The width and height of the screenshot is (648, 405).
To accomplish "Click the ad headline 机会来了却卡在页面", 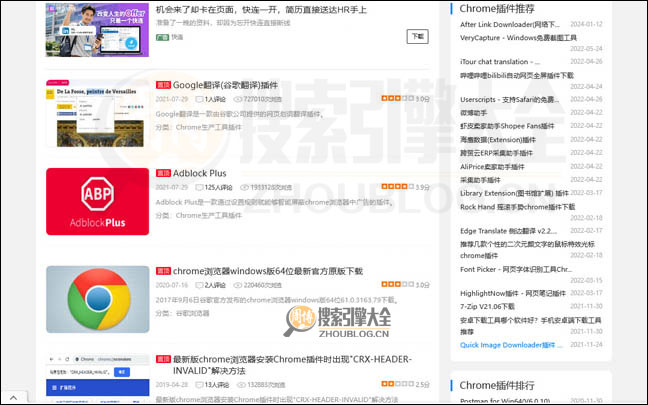I will (261, 10).
